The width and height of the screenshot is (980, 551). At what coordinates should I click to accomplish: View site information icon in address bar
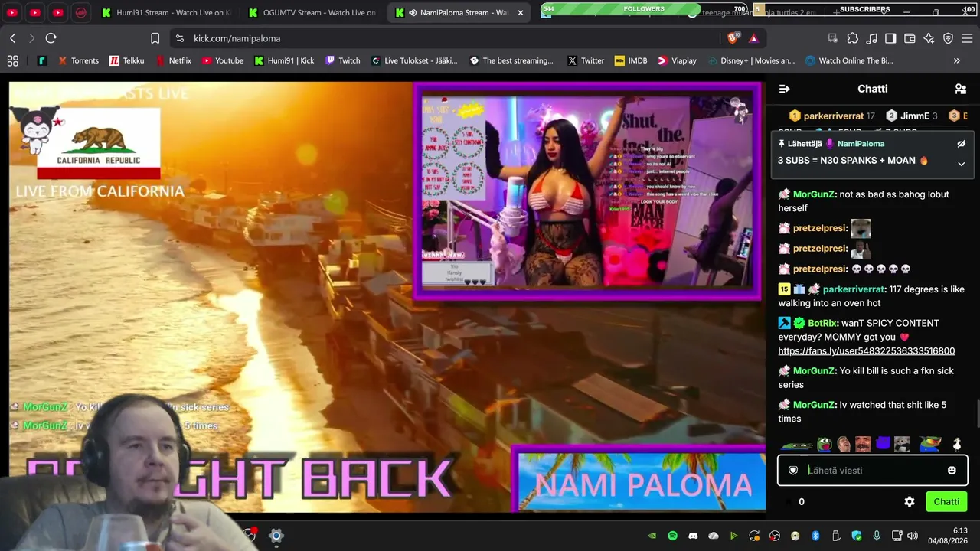(179, 38)
